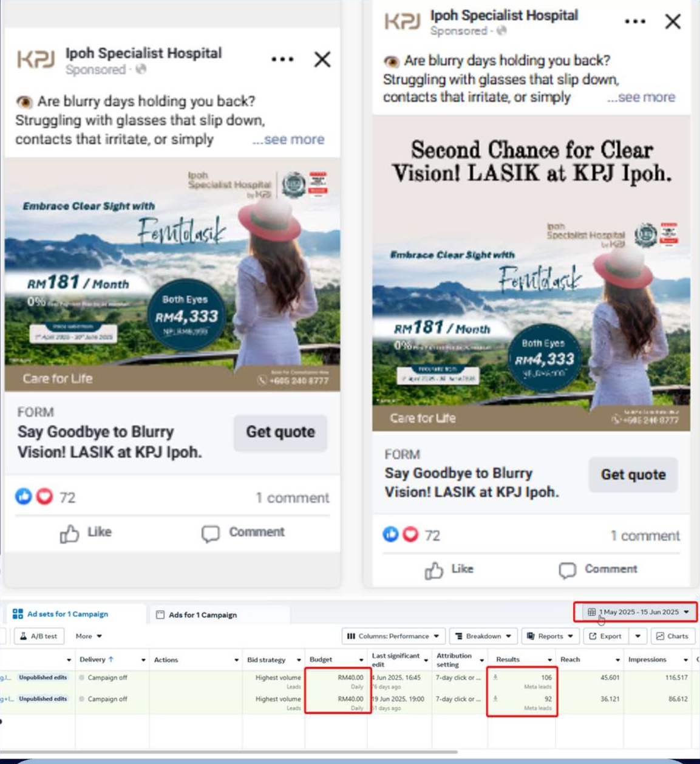Click the results icon beside 106 Meta leads
Viewport: 700px width, 764px height.
495,677
